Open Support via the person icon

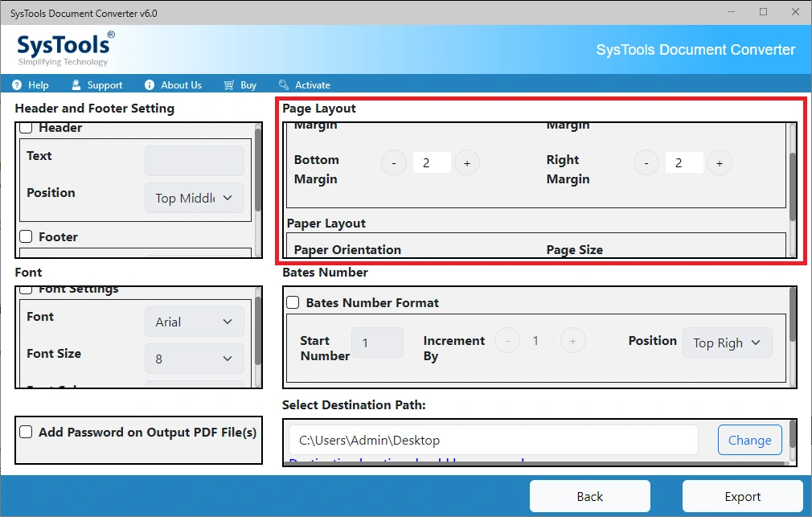pos(76,85)
